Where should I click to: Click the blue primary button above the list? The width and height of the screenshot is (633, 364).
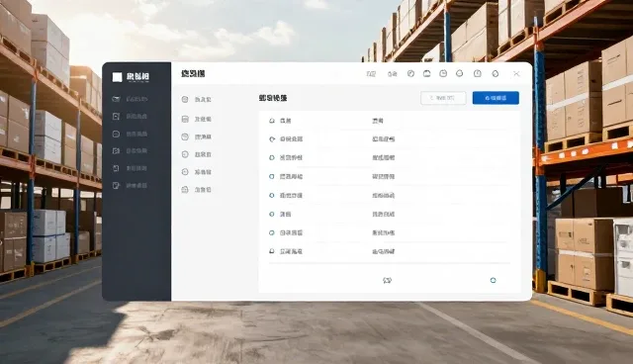pyautogui.click(x=496, y=98)
